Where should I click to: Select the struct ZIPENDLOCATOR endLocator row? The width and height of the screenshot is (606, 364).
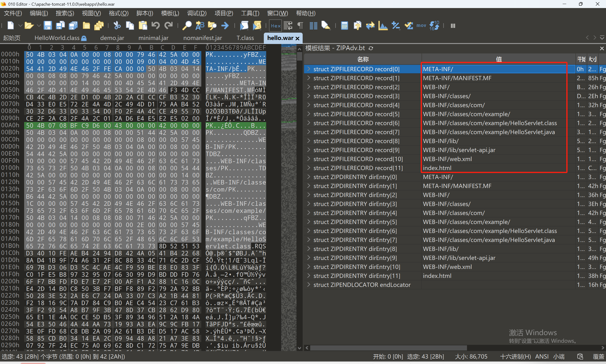[362, 285]
